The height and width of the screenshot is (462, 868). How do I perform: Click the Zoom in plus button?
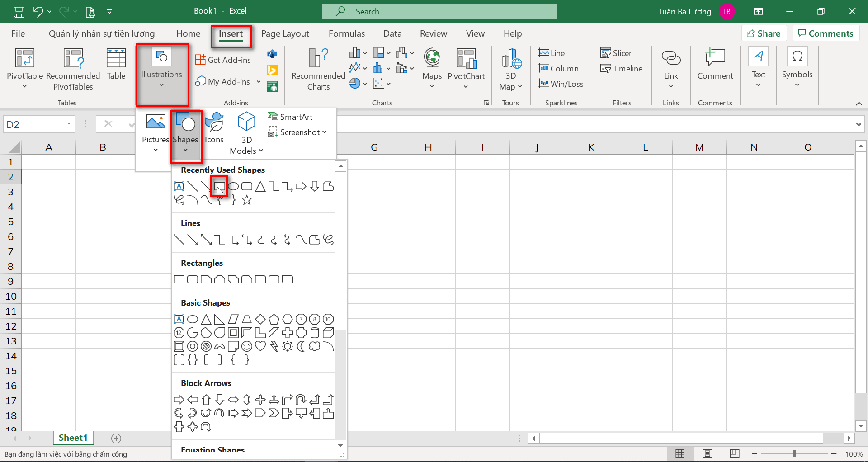[x=834, y=453]
